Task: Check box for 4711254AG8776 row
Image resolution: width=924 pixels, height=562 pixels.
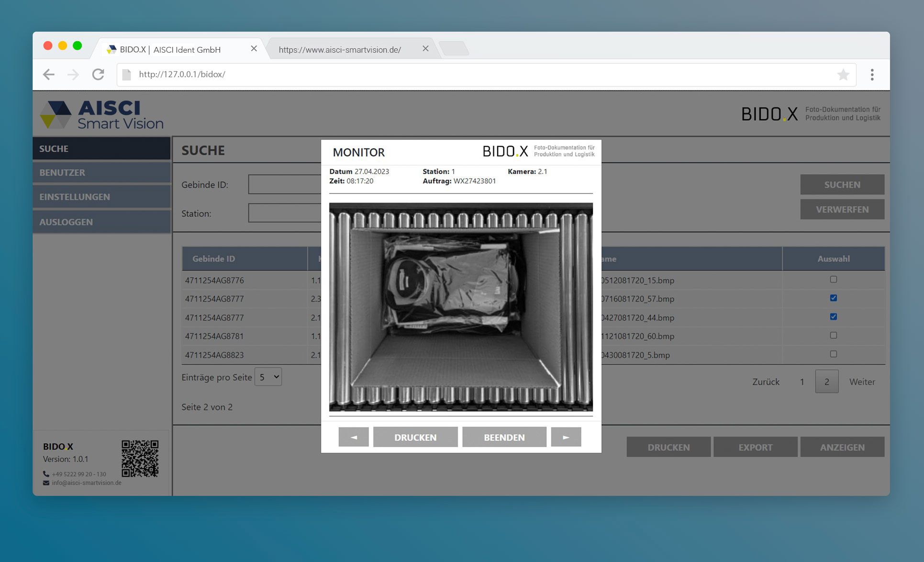Action: click(x=833, y=280)
